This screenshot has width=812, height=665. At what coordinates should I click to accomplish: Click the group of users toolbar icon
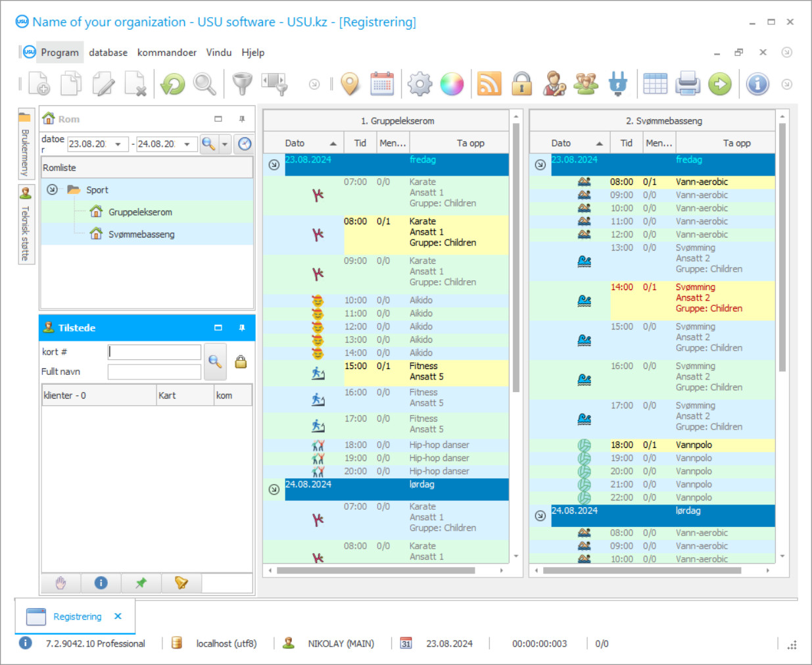(586, 84)
